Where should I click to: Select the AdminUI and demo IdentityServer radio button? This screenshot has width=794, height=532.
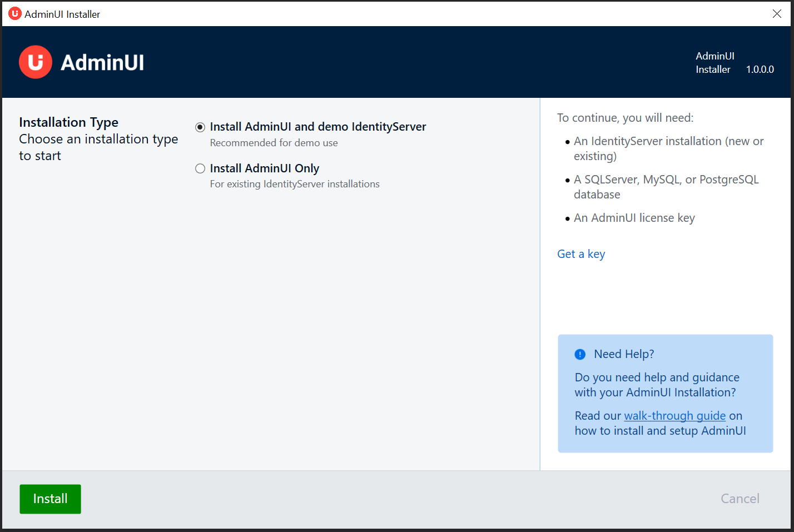[x=200, y=127]
